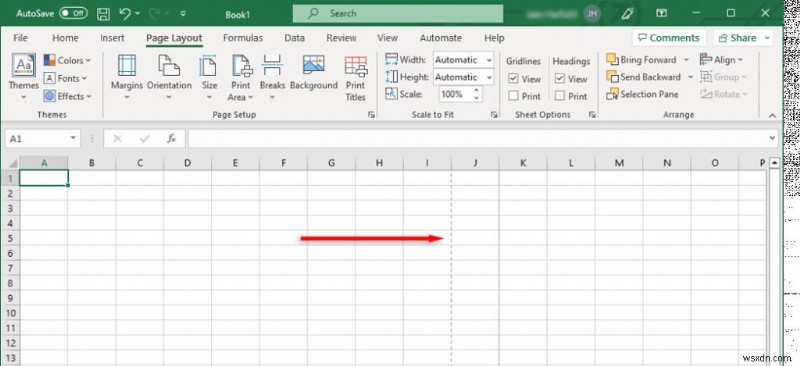Viewport: 800px width, 366px height.
Task: Click the Share button
Action: [x=738, y=38]
